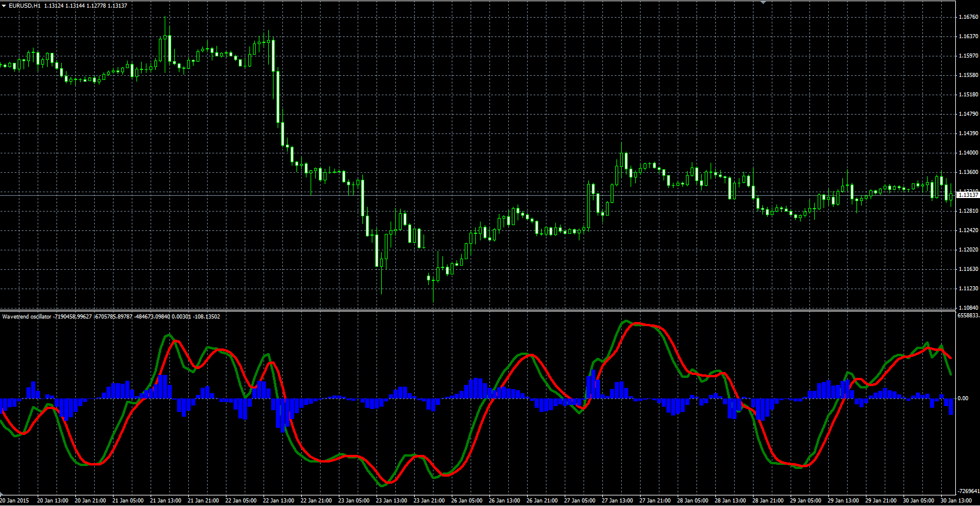The image size is (980, 506).
Task: Select the chart shift triangle on top edge
Action: coord(763,2)
